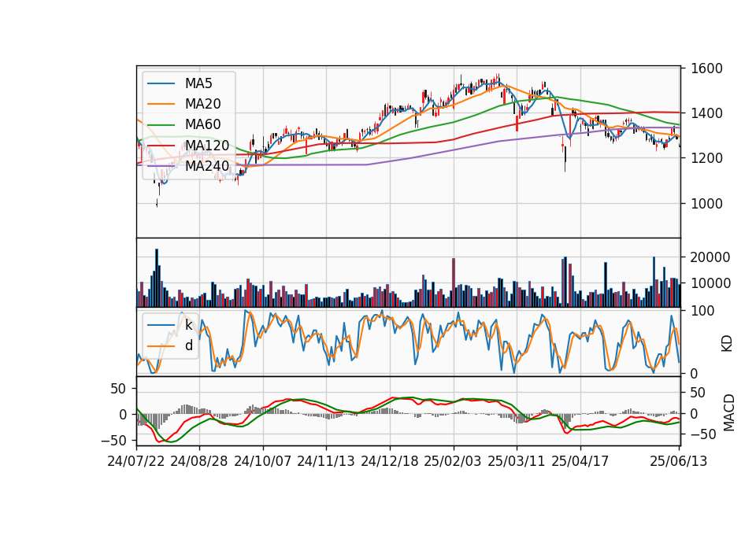The height and width of the screenshot is (543, 756).
Task: Click the blue MA5 line sample in legend
Action: click(161, 84)
